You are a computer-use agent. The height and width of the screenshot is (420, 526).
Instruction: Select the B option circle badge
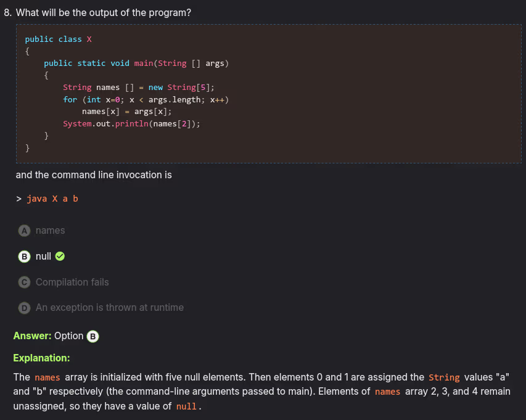(24, 257)
